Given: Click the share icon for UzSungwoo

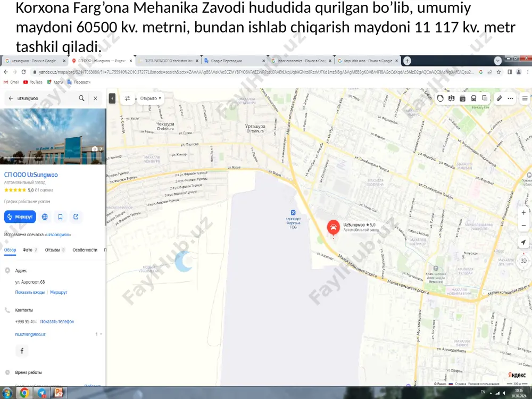Looking at the screenshot, I should point(76,217).
